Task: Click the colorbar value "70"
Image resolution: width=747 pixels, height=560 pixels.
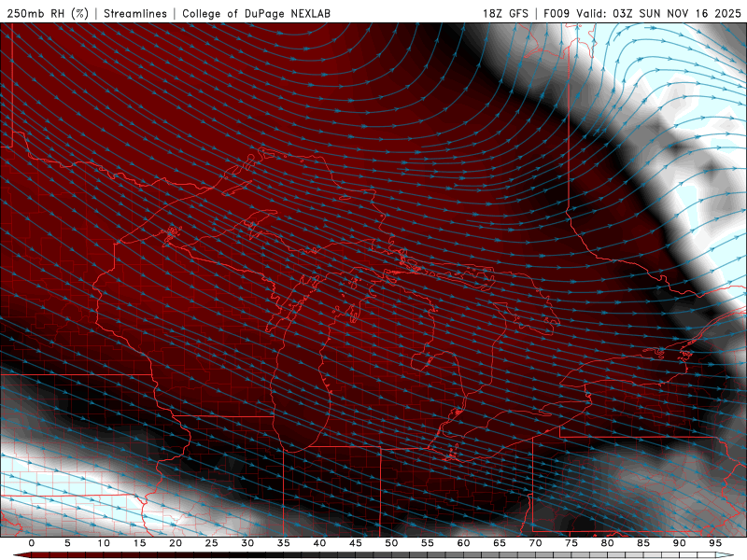Action: tap(535, 543)
